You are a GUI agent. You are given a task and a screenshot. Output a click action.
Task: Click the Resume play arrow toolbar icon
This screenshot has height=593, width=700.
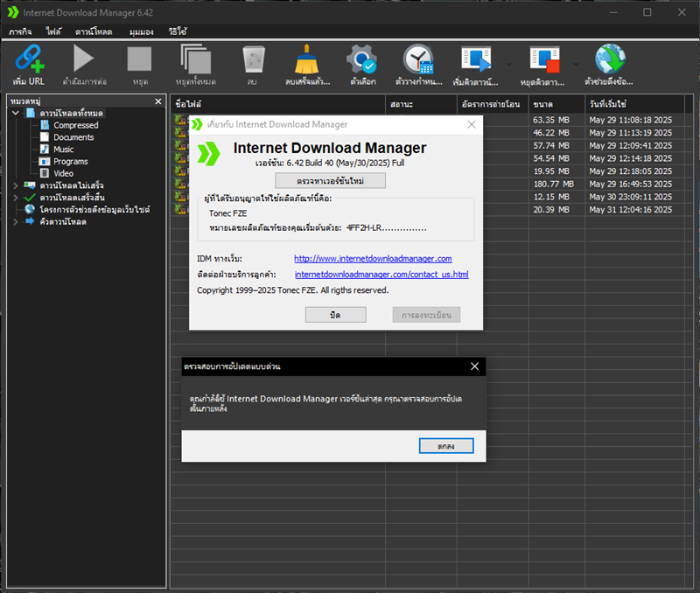[84, 59]
